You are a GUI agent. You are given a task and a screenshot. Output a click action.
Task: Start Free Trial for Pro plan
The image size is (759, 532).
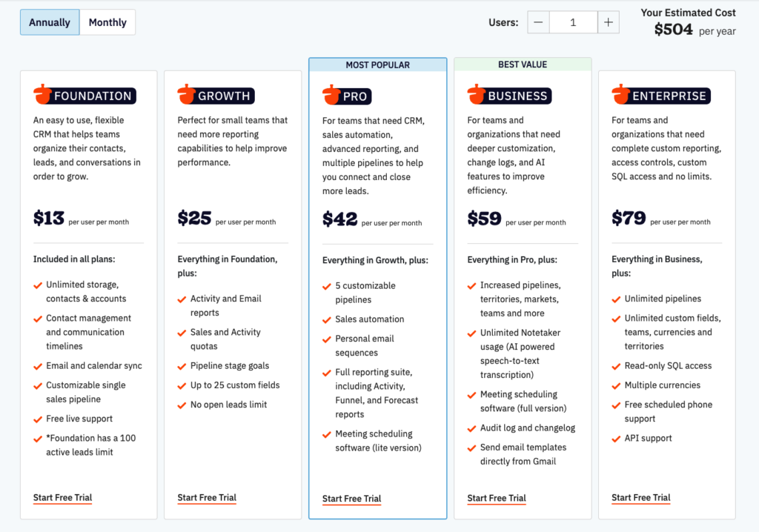pos(351,499)
